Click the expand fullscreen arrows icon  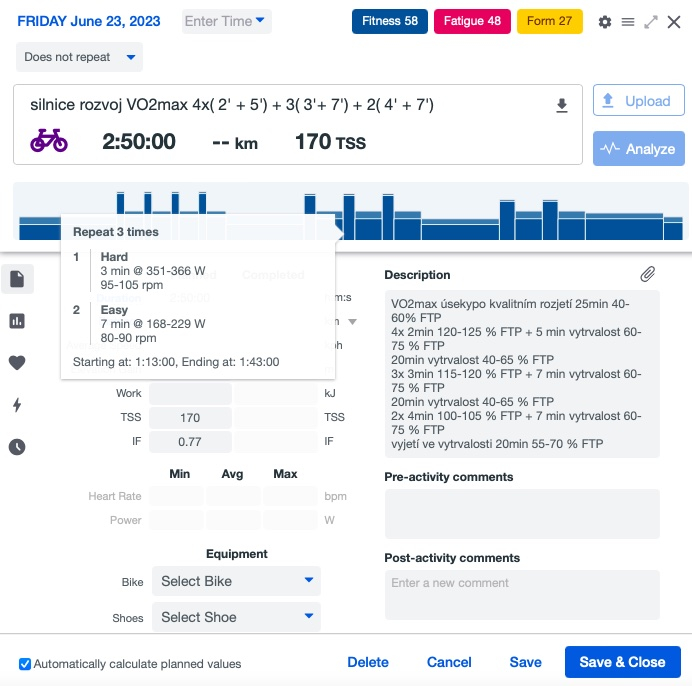(x=651, y=22)
